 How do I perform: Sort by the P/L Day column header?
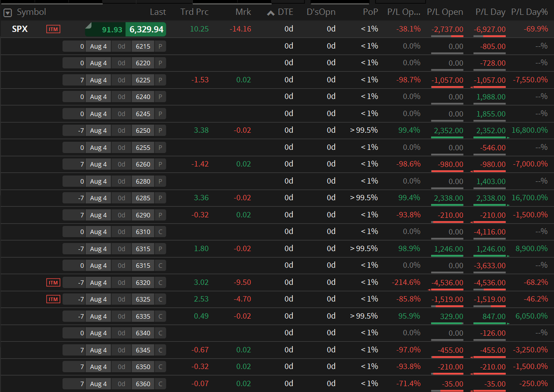pyautogui.click(x=490, y=12)
